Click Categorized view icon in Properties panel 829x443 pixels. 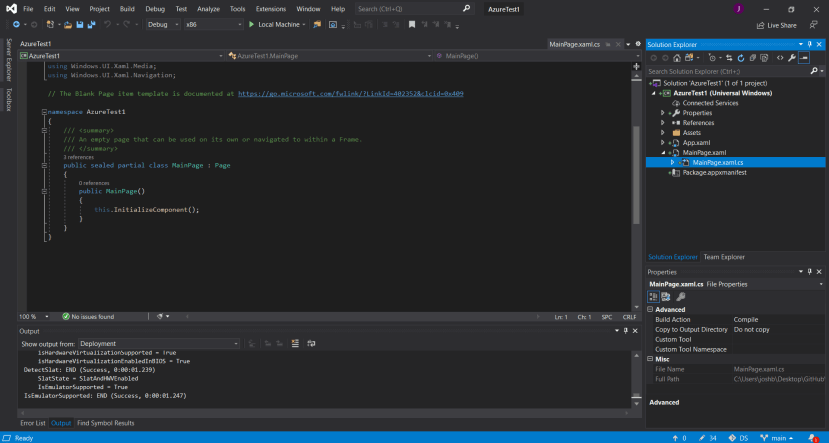click(653, 297)
